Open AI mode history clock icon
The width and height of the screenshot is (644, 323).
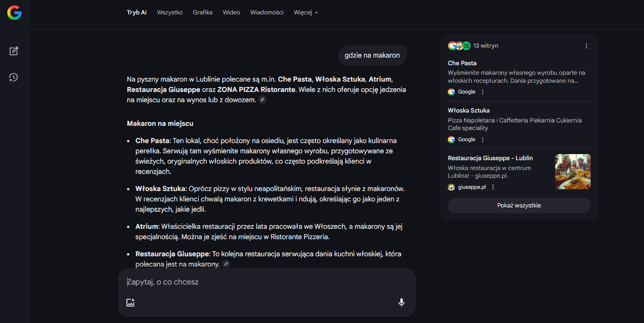[14, 77]
